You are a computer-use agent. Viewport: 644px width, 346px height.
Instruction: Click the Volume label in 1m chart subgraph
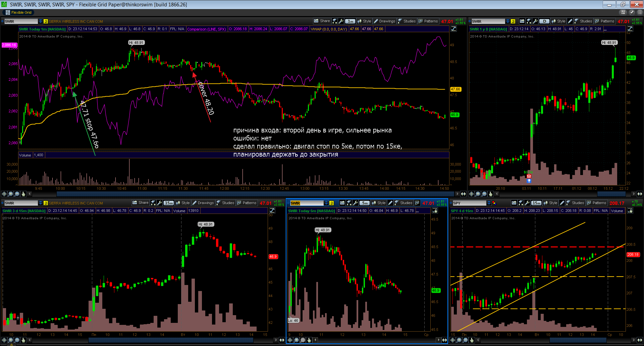coord(25,155)
